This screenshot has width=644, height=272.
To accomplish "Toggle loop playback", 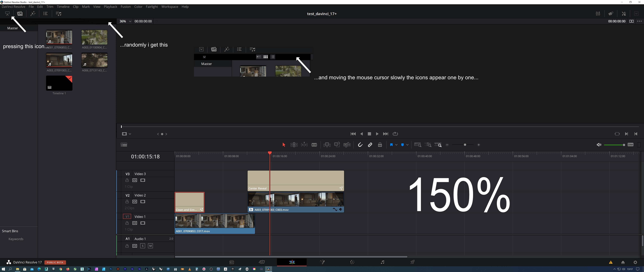I will pos(395,134).
